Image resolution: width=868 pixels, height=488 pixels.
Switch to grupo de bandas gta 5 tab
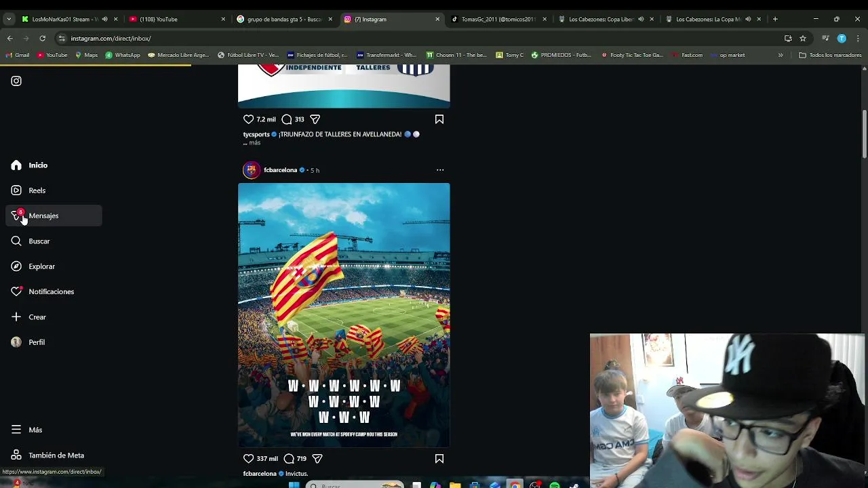point(285,19)
